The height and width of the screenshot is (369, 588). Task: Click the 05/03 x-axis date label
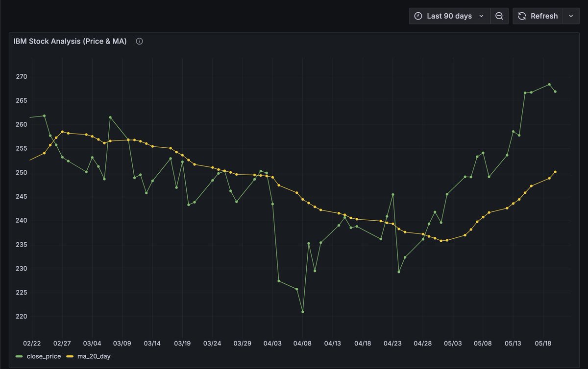pyautogui.click(x=453, y=344)
